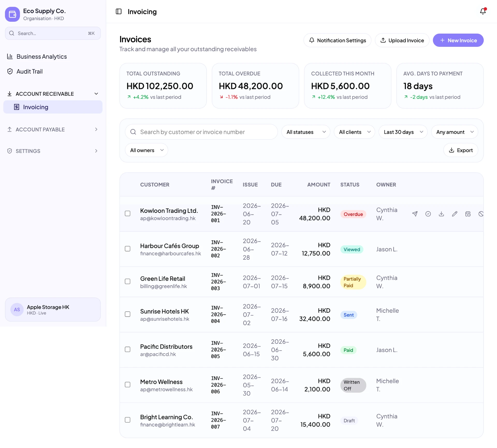Click amount HKD 15,400.00
497x448 pixels.
(x=315, y=420)
